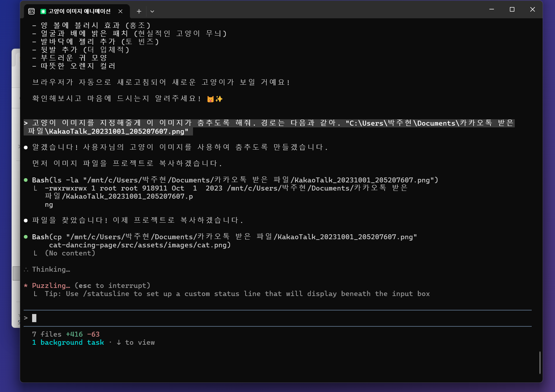Close the 고양이 이미지 애니메이션 tab

120,11
